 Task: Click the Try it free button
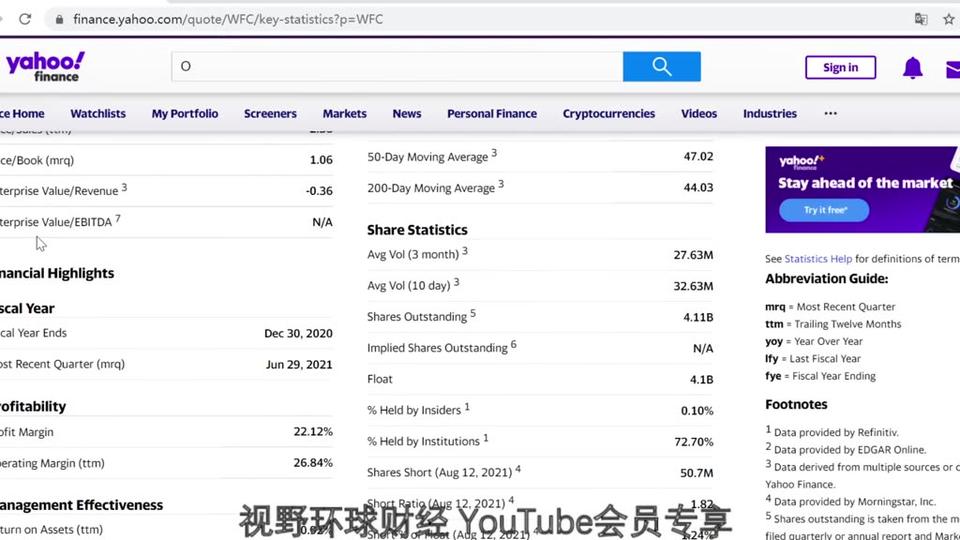(x=824, y=210)
